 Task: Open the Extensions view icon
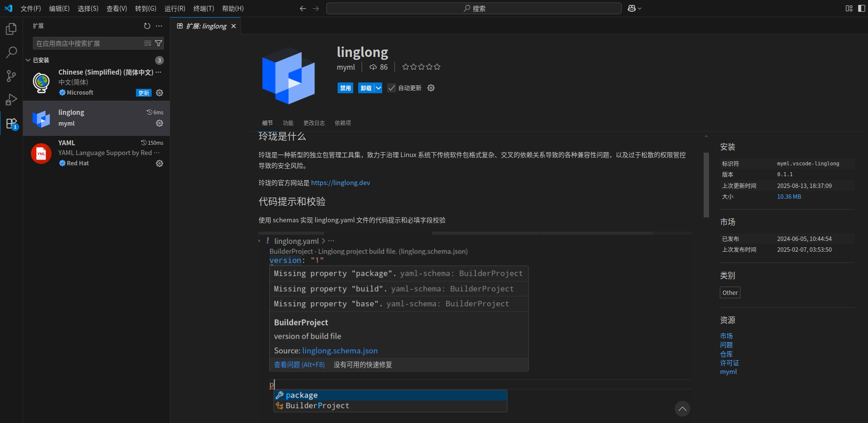click(x=11, y=123)
